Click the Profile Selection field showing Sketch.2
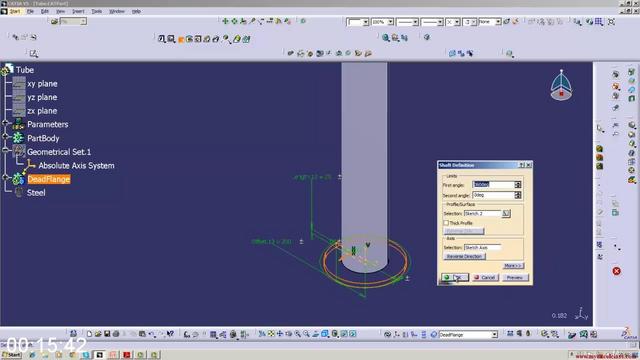640x360 pixels. [482, 213]
